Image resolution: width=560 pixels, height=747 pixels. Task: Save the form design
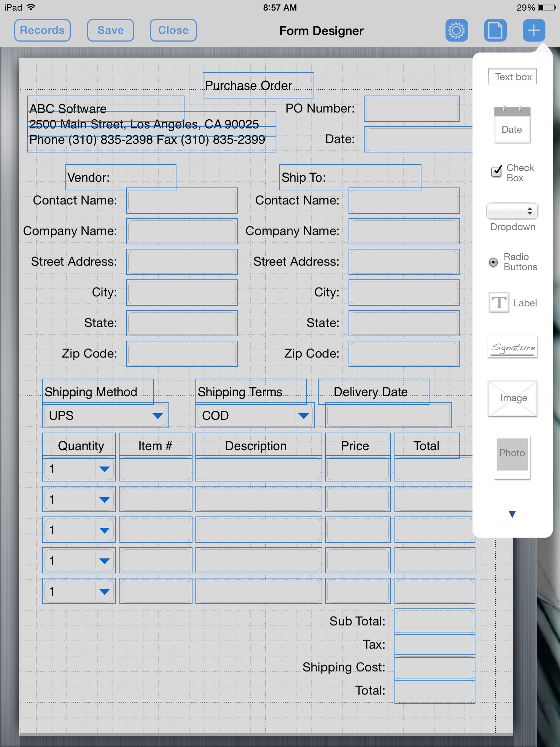click(110, 30)
